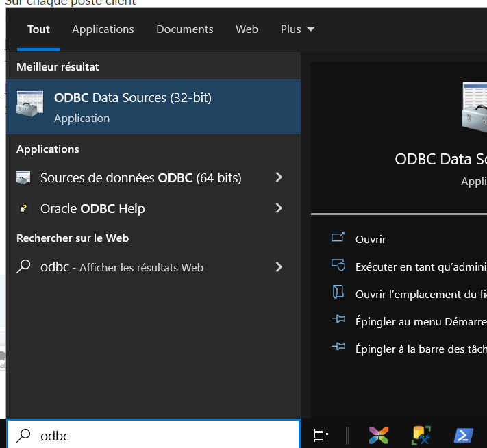Expand options for Sources de données ODBC (64 bits)

(279, 177)
